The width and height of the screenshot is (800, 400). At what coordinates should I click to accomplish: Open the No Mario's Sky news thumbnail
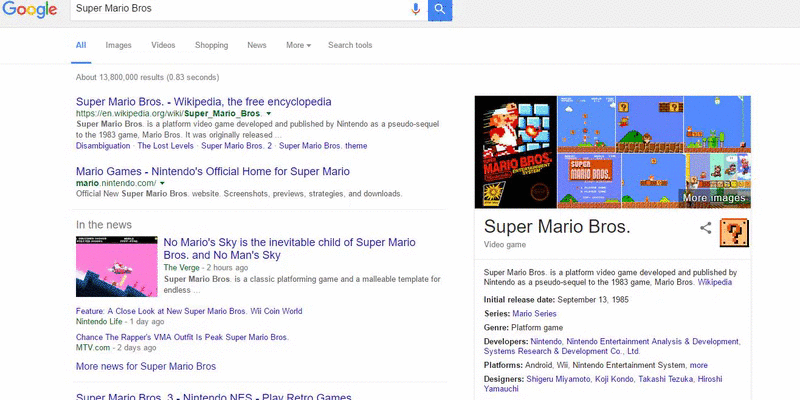[117, 266]
